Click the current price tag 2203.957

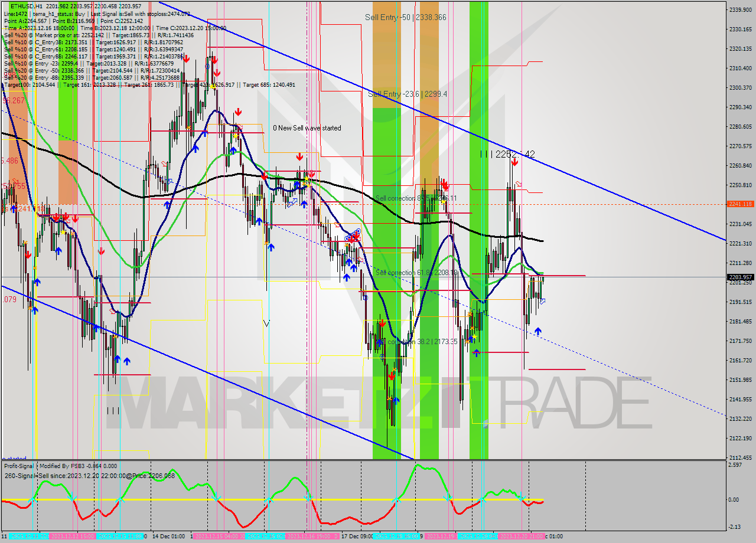click(741, 277)
